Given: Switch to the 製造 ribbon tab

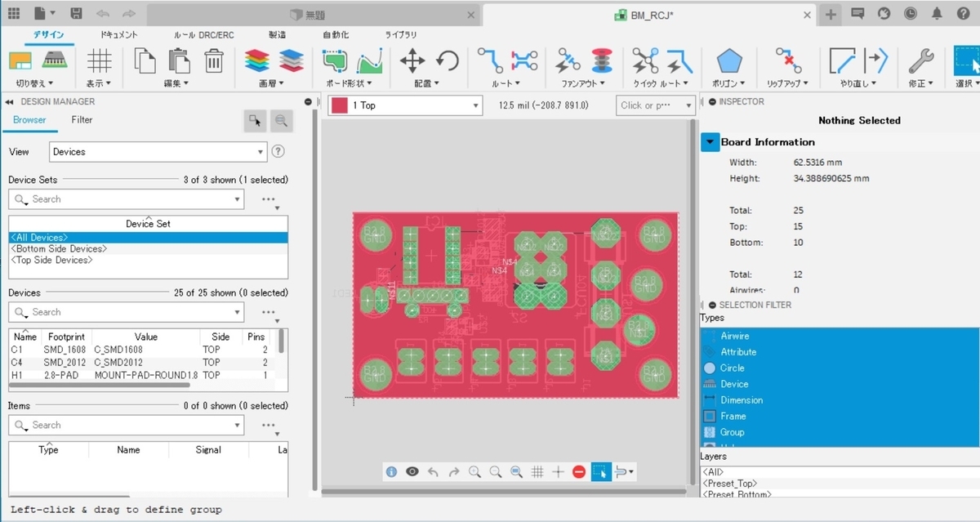Looking at the screenshot, I should coord(277,35).
